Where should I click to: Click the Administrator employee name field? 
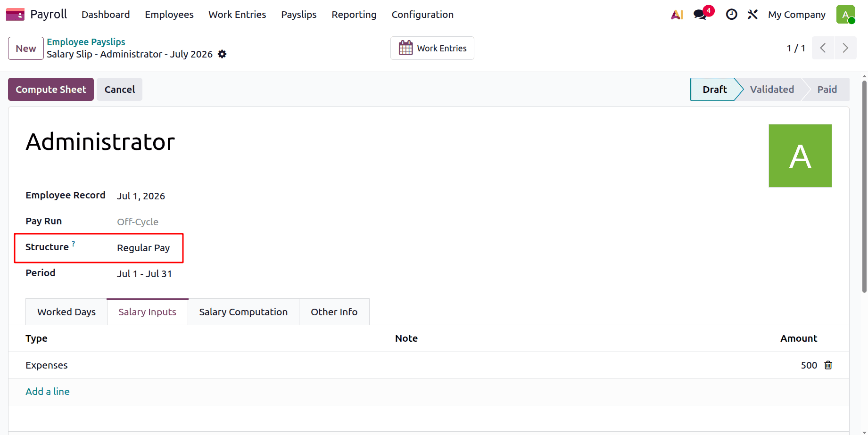pos(100,141)
